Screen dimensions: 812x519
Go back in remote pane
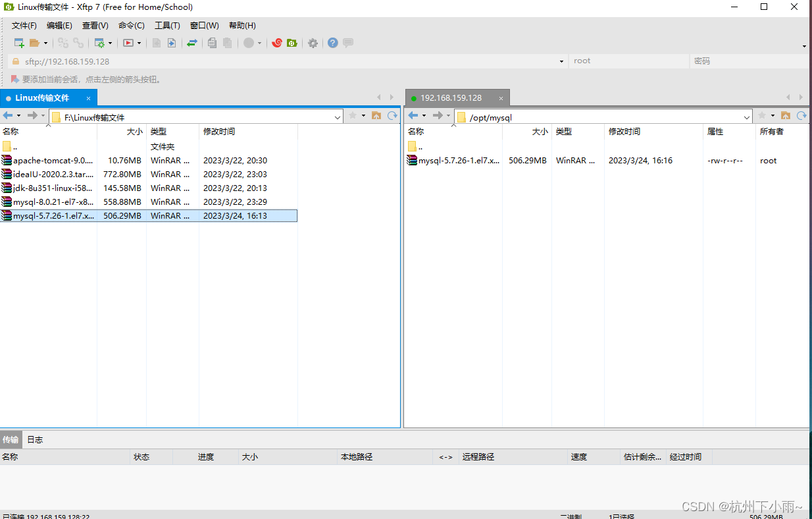pyautogui.click(x=413, y=116)
